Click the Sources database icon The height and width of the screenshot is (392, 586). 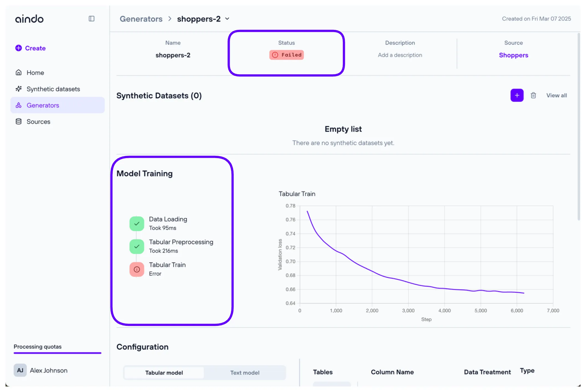(19, 122)
